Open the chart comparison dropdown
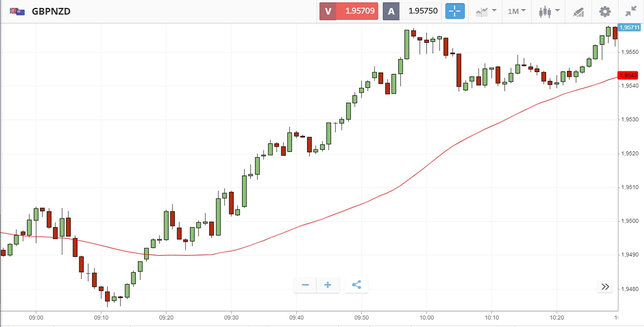The image size is (644, 327). [x=486, y=11]
